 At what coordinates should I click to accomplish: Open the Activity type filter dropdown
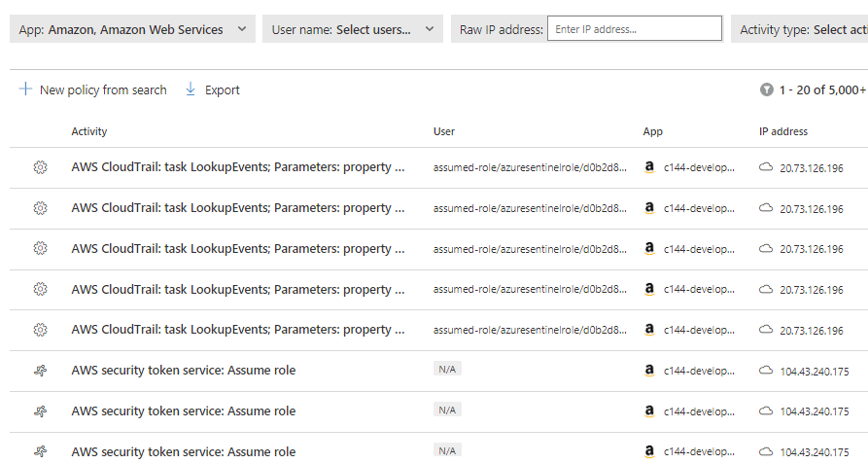click(x=800, y=29)
